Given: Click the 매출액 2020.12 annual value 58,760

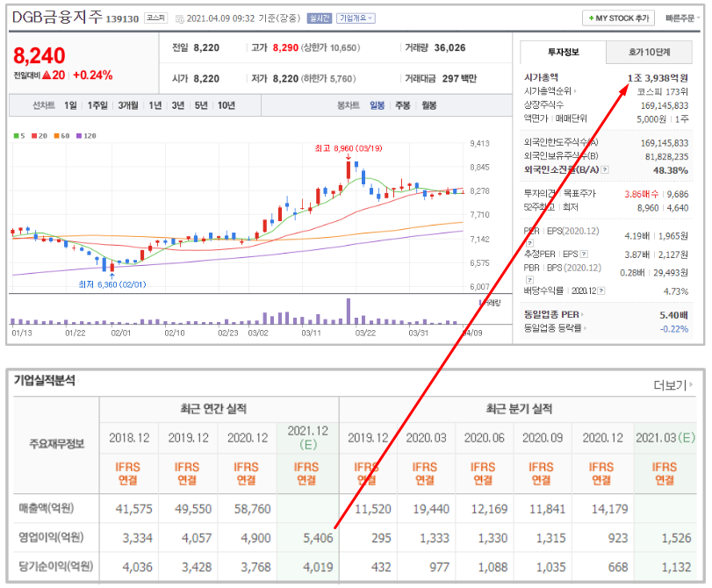Looking at the screenshot, I should [252, 509].
